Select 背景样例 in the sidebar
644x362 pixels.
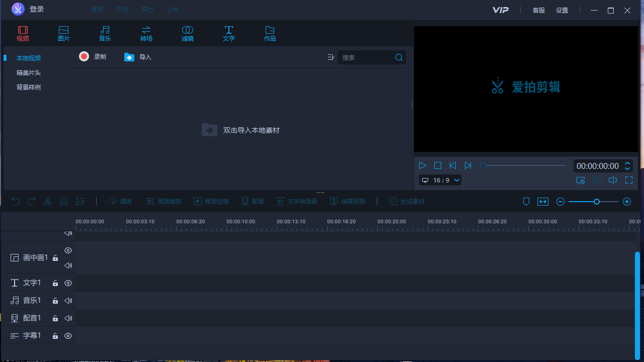[x=29, y=87]
